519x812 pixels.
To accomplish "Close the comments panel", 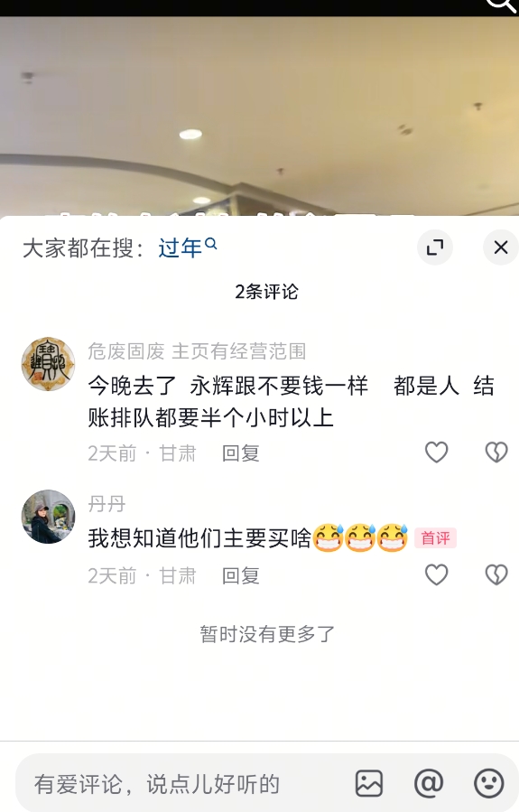I will (x=500, y=247).
